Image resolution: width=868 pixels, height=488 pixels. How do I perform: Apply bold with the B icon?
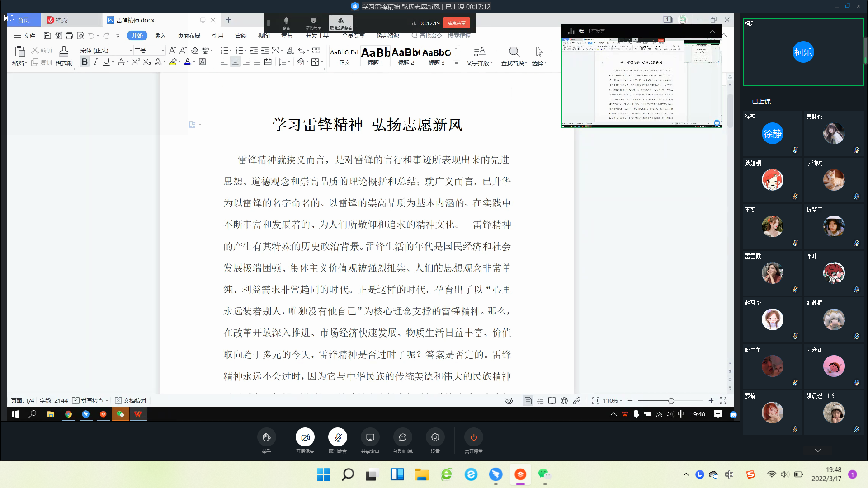[x=85, y=62]
